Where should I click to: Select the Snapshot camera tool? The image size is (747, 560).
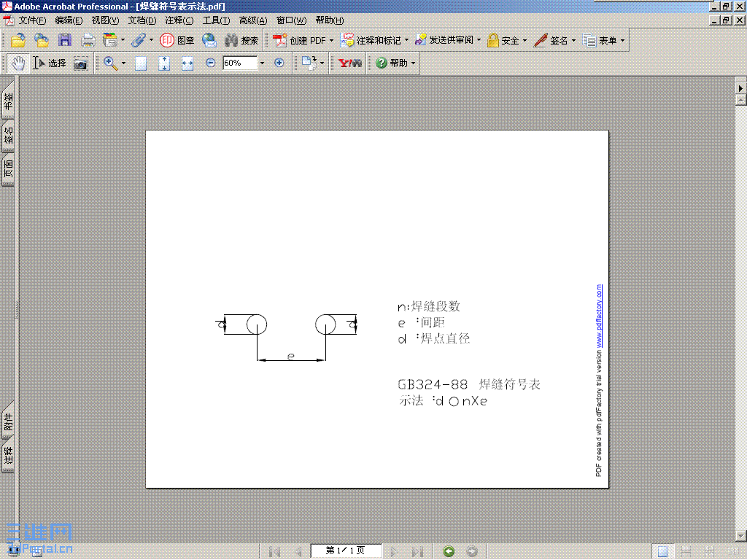point(81,63)
